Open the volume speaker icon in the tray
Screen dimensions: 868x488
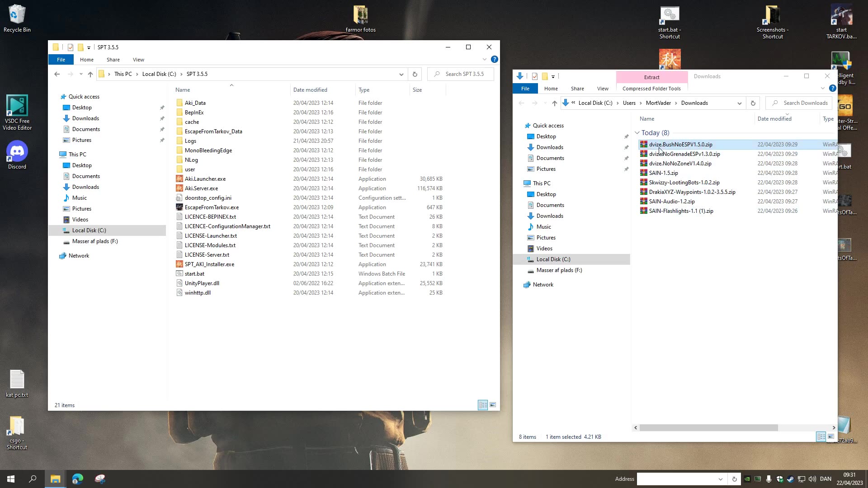(812, 479)
